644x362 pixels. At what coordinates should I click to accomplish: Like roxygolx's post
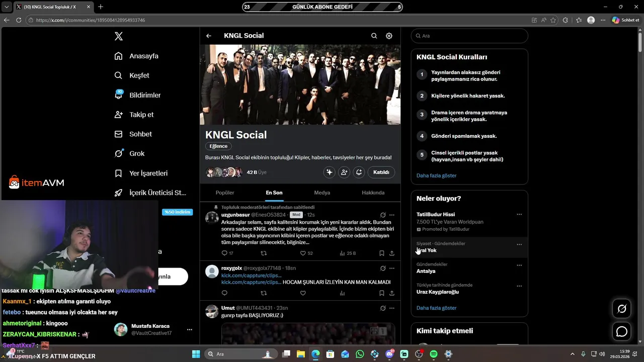(303, 293)
